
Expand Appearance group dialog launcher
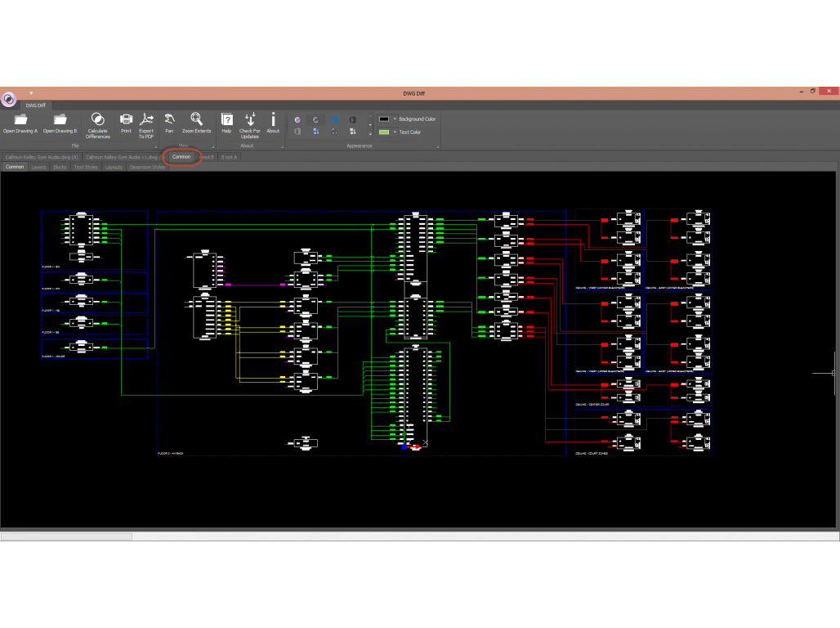coord(438,146)
